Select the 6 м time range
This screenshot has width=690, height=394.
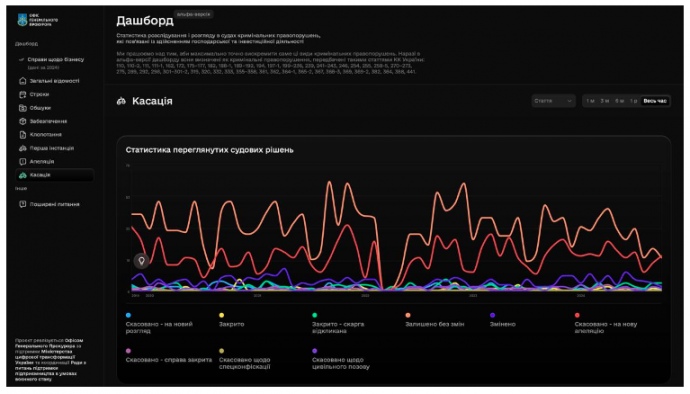(620, 101)
